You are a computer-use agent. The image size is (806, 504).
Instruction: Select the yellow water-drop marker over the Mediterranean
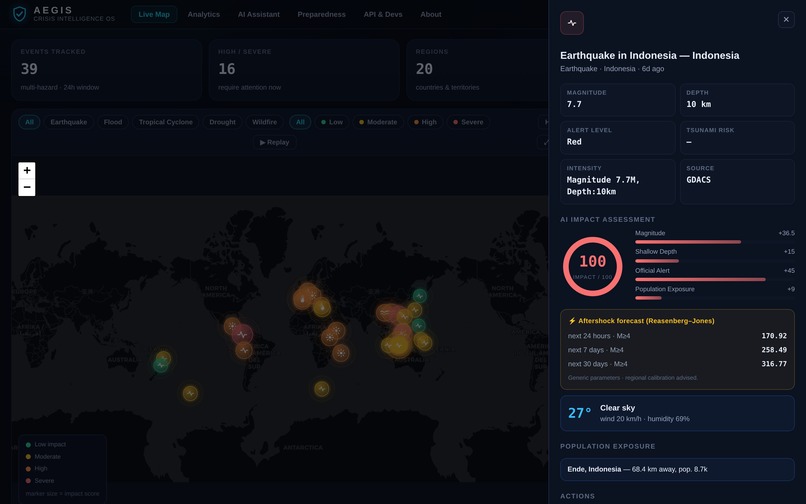click(322, 308)
